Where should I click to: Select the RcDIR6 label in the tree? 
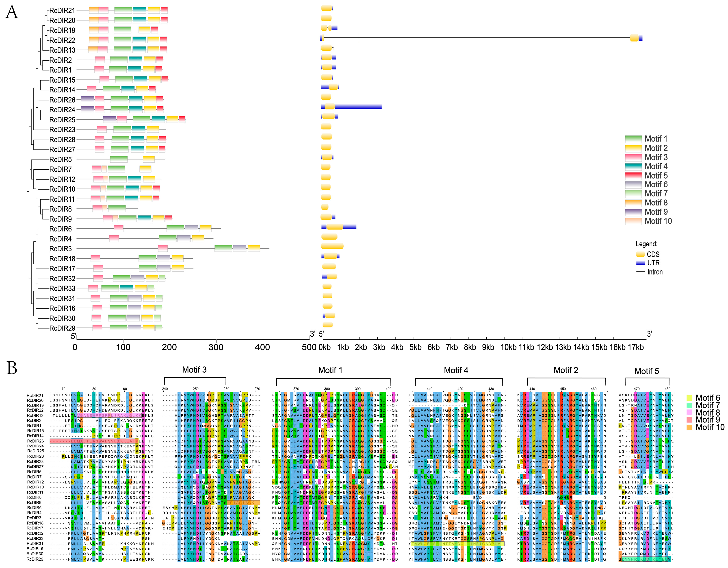point(61,229)
